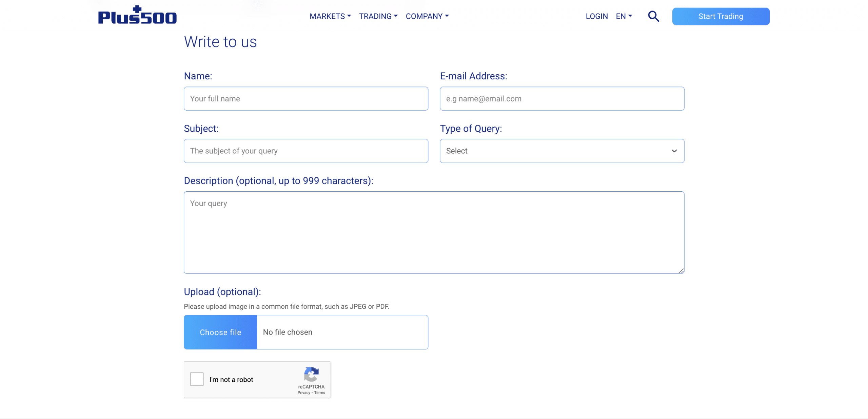This screenshot has height=419, width=868.
Task: Click the LOGIN link
Action: click(x=597, y=16)
